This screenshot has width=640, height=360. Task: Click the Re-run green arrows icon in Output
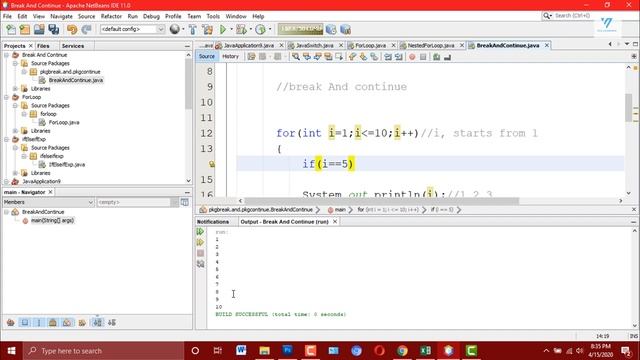point(200,231)
